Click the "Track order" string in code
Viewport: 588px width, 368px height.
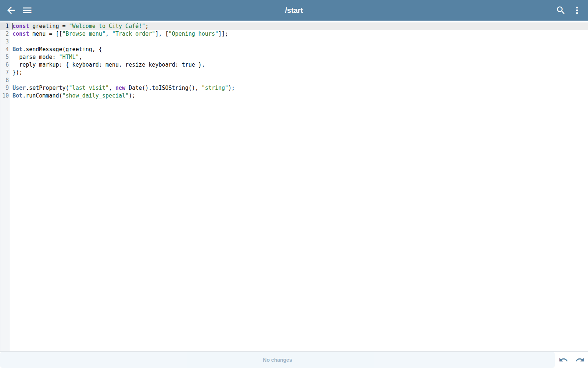tap(134, 34)
